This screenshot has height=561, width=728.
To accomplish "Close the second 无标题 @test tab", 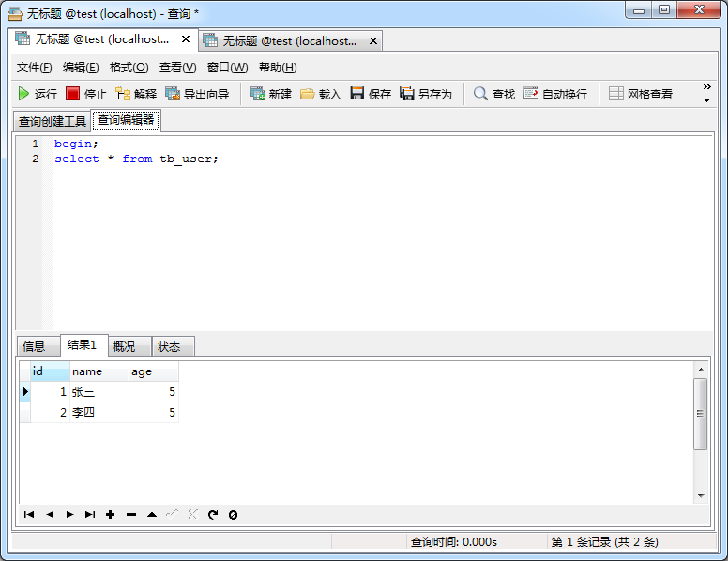I will click(x=373, y=41).
